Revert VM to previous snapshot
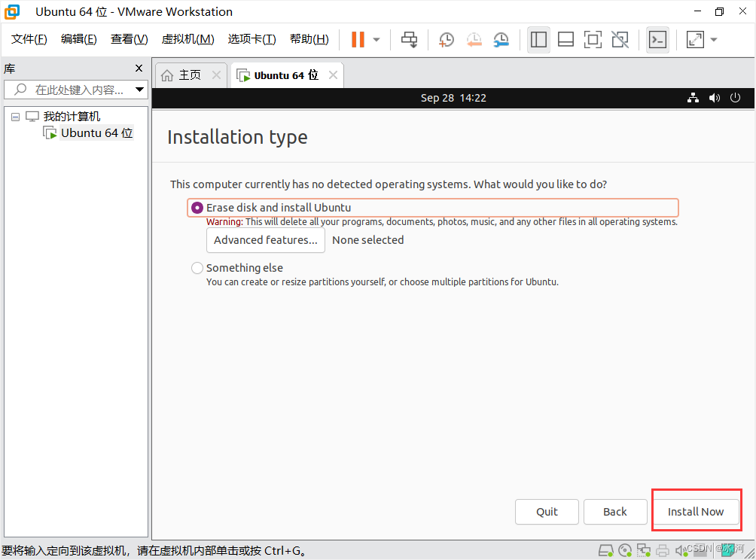 click(x=474, y=40)
